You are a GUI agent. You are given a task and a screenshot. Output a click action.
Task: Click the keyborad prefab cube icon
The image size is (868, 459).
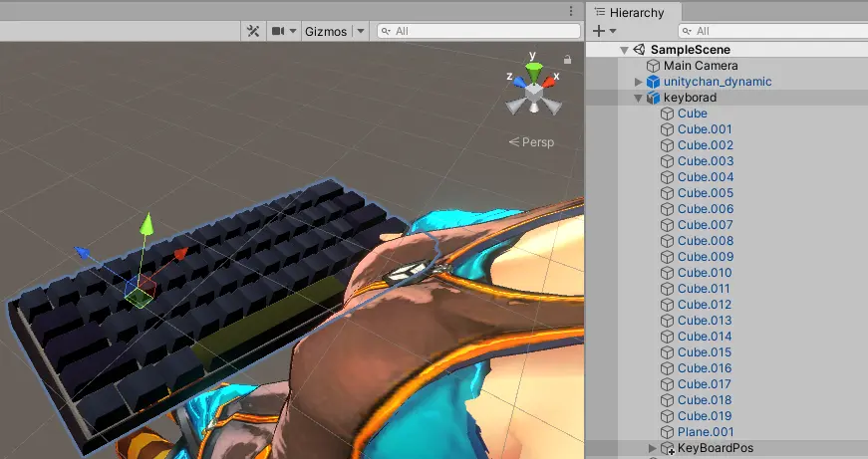653,98
